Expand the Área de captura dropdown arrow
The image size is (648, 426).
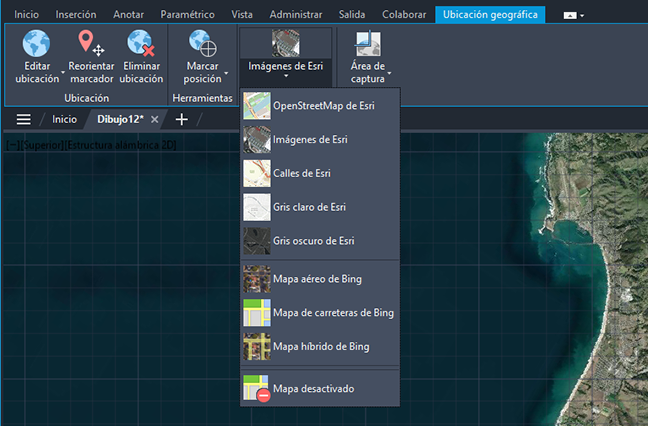point(389,73)
